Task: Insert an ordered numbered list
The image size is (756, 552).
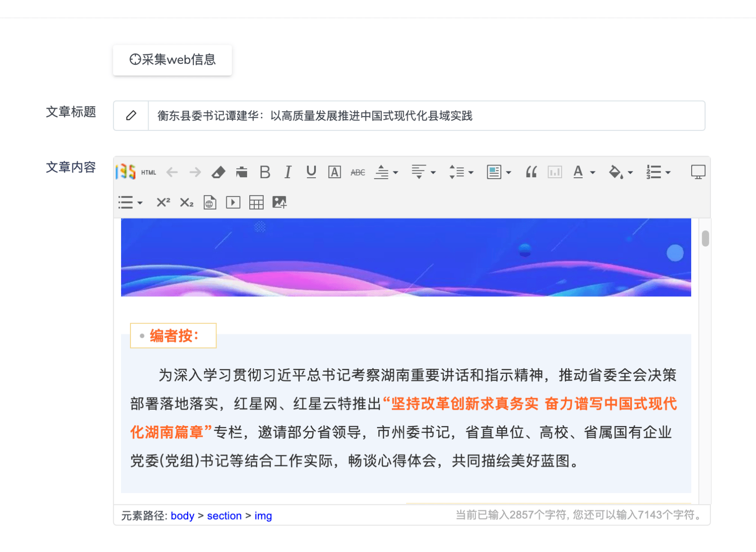Action: tap(653, 172)
